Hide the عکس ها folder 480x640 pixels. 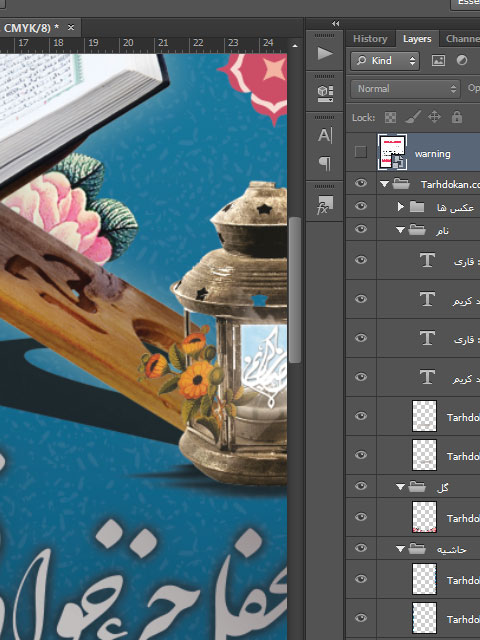361,206
